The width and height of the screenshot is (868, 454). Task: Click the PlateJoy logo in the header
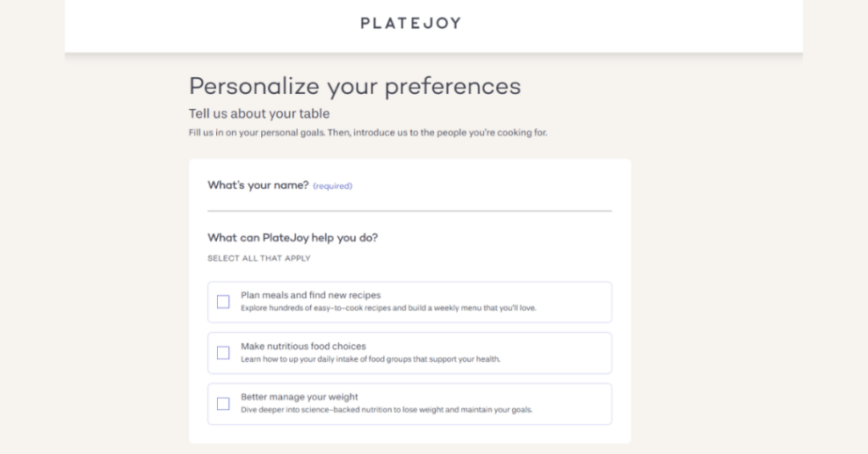click(410, 23)
